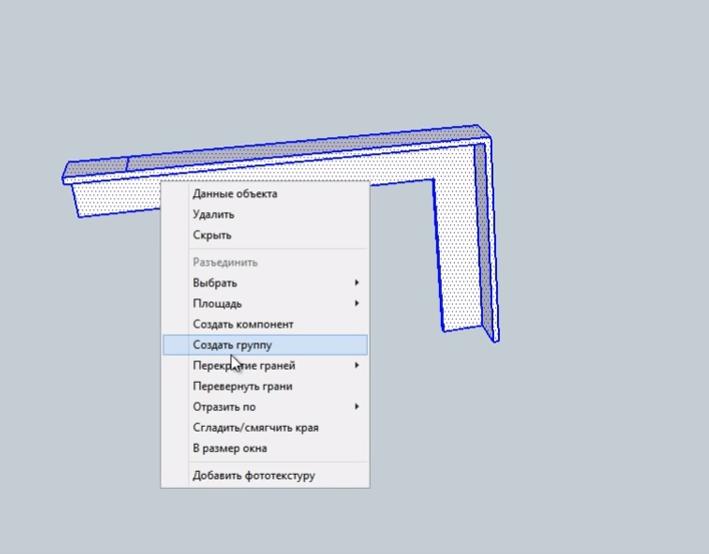Expand the Отразить по submenu arrow
This screenshot has height=554, width=709.
click(357, 407)
